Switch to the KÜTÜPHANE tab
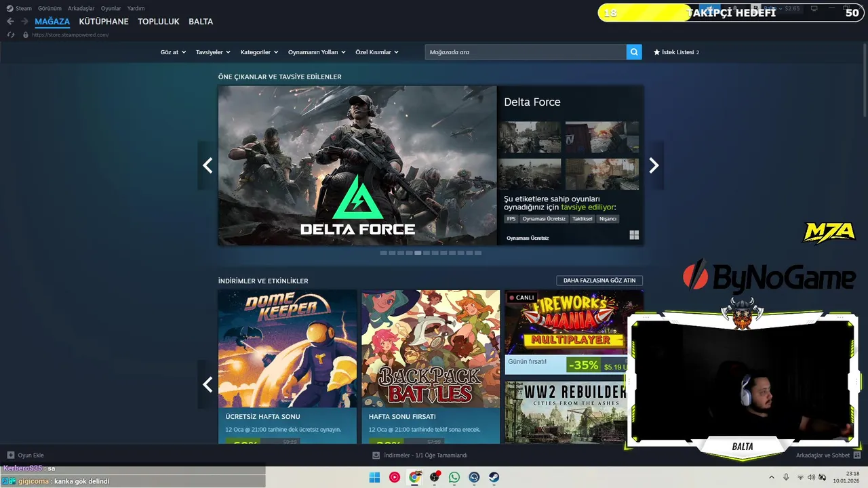868x488 pixels. coord(104,22)
